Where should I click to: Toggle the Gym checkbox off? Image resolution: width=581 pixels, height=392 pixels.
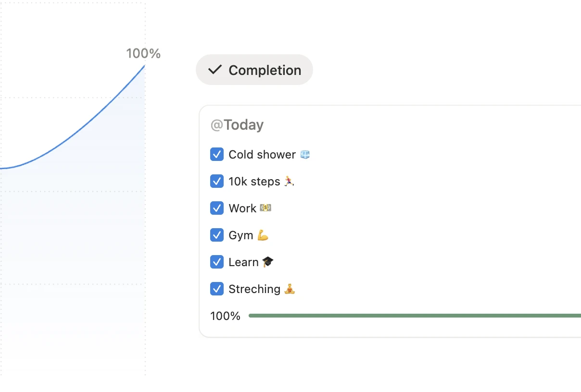[217, 235]
